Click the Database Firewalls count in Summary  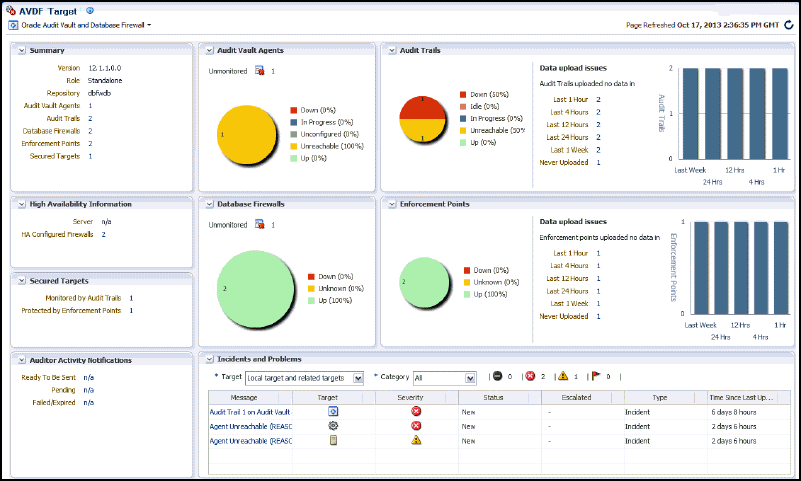click(x=90, y=131)
